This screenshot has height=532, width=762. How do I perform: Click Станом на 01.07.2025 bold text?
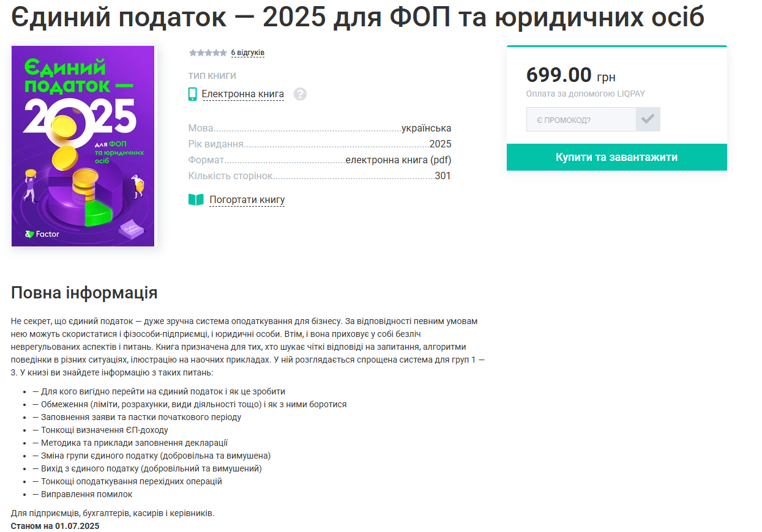[55, 526]
